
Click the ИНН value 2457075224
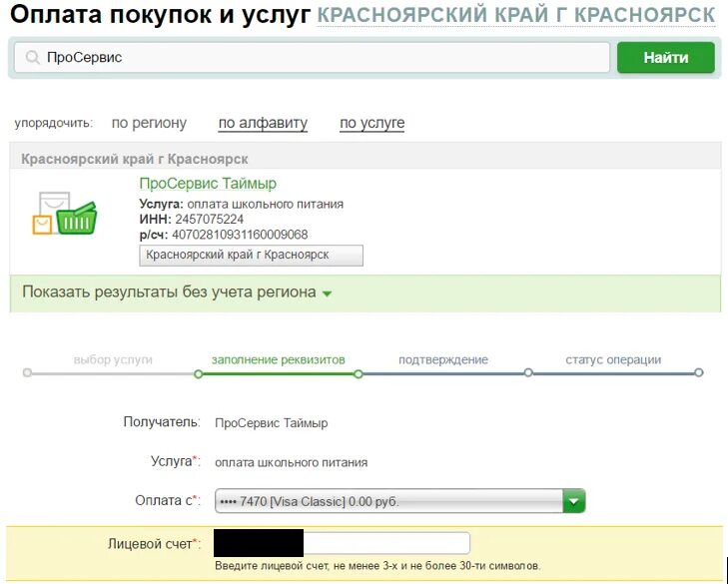click(210, 219)
